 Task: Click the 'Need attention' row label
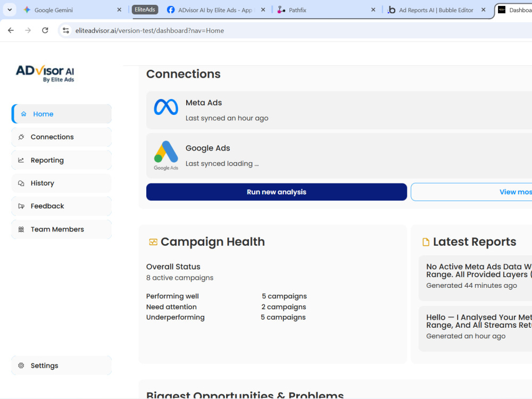171,307
